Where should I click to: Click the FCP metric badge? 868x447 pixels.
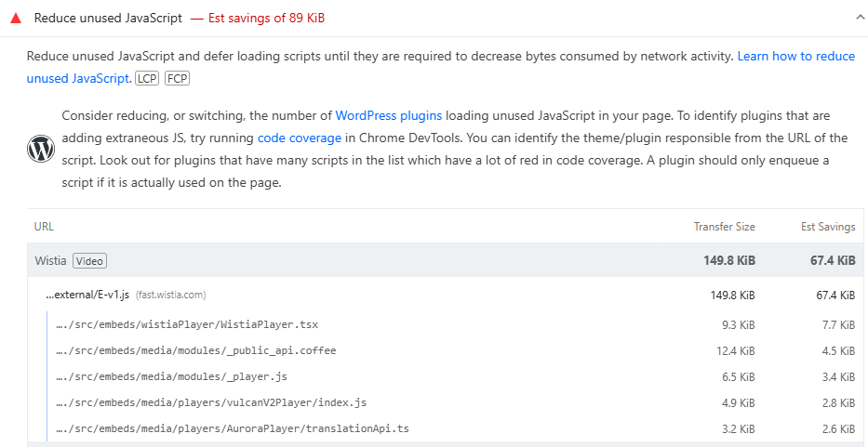[x=177, y=79]
